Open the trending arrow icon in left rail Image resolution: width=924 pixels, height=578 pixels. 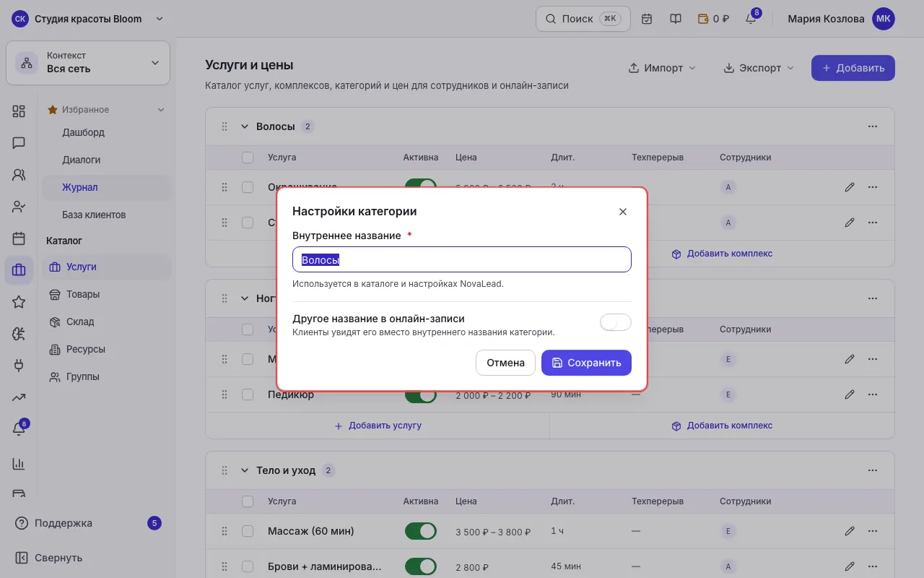pyautogui.click(x=19, y=397)
